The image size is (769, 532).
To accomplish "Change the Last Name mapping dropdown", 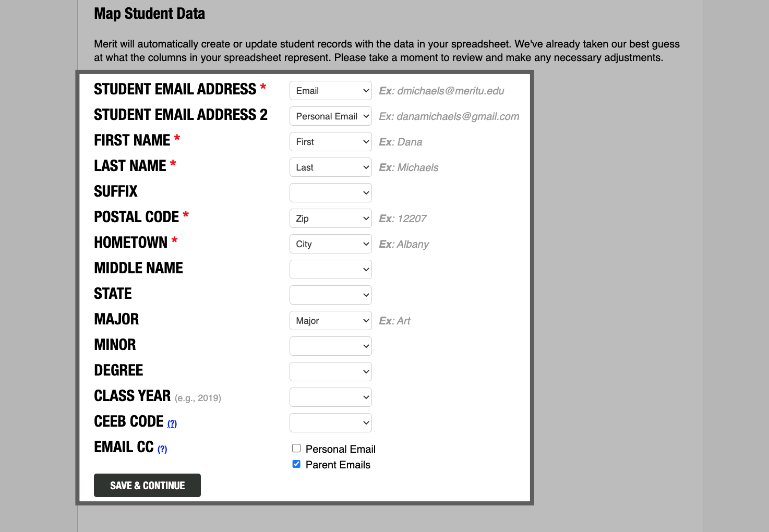I will (x=330, y=167).
